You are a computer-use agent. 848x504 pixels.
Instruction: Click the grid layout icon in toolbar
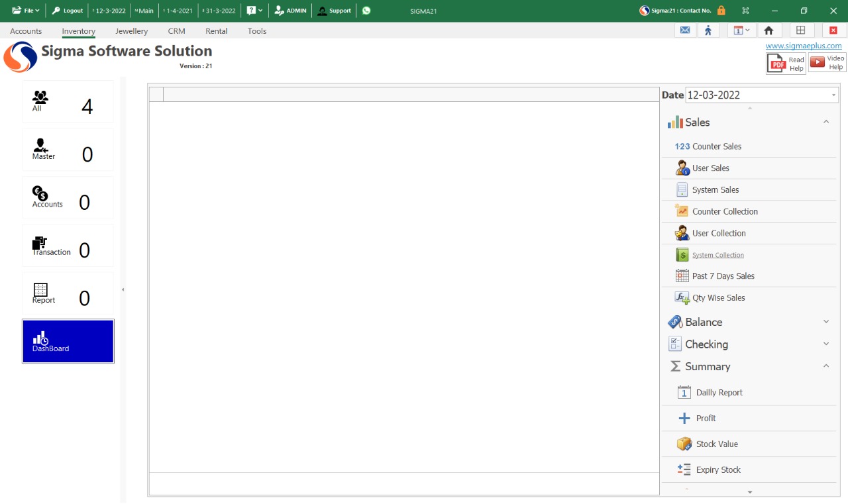pos(800,30)
